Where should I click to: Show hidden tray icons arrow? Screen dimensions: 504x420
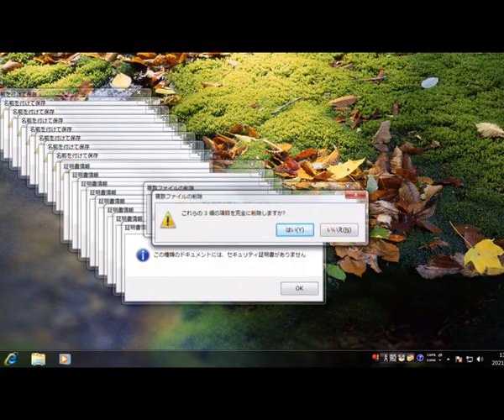(449, 359)
